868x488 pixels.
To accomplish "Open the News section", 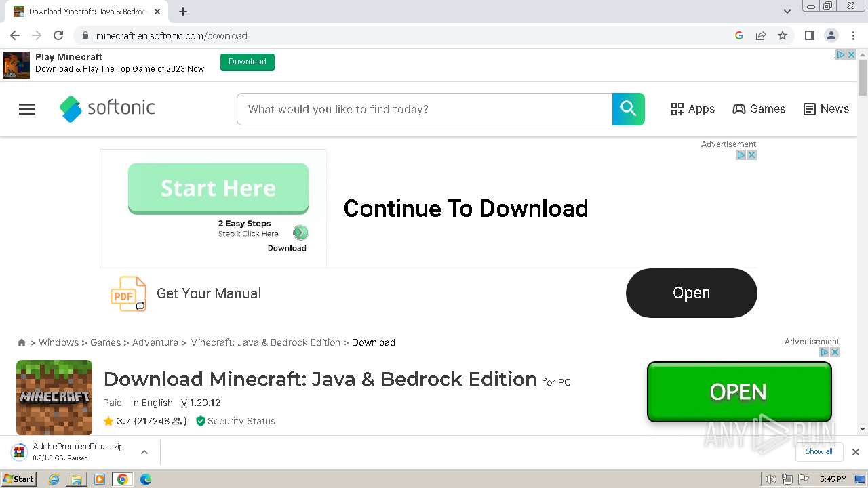I will tap(826, 109).
